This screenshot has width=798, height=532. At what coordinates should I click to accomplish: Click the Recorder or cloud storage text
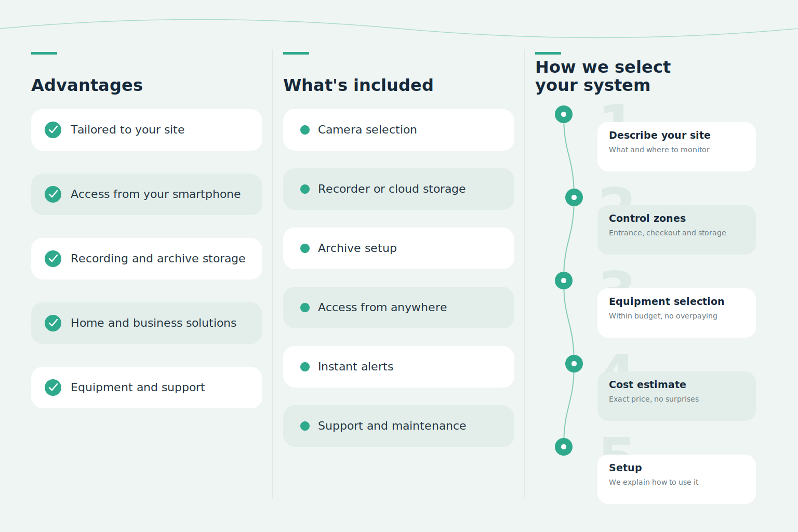[392, 189]
